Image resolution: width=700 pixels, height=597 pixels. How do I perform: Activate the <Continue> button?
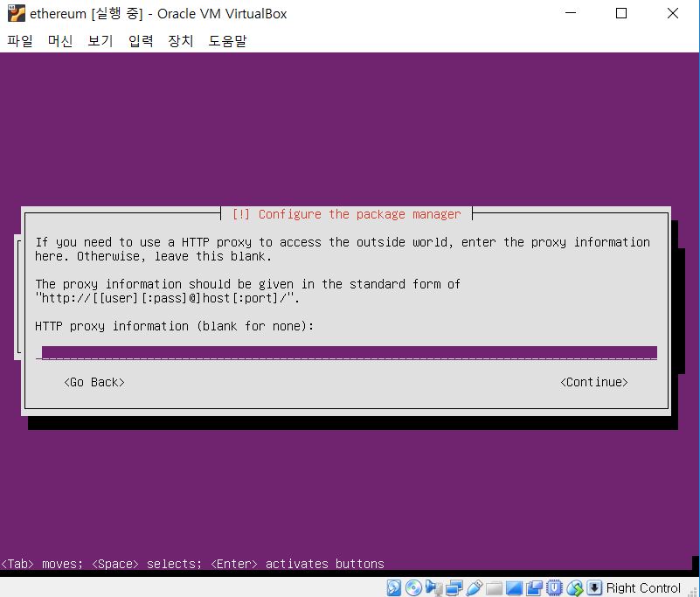pyautogui.click(x=594, y=382)
